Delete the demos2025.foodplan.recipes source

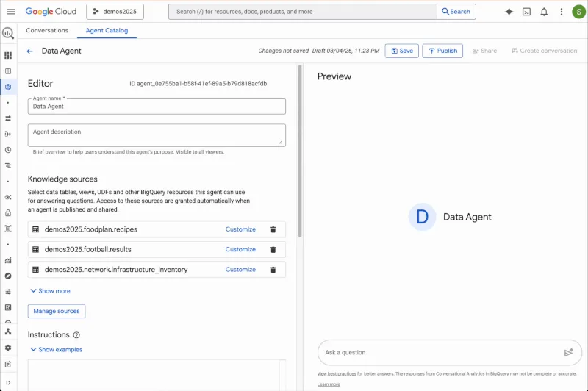[x=273, y=229]
